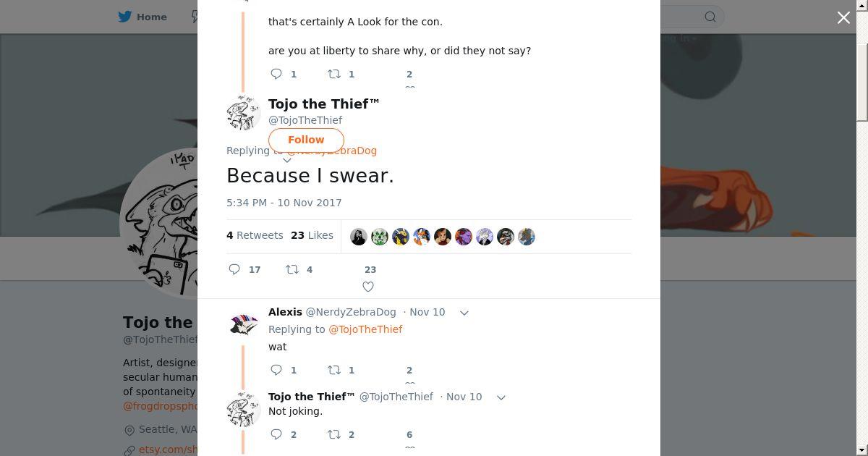Click the Twitter bird Home icon
The height and width of the screenshot is (456, 868).
coord(125,17)
